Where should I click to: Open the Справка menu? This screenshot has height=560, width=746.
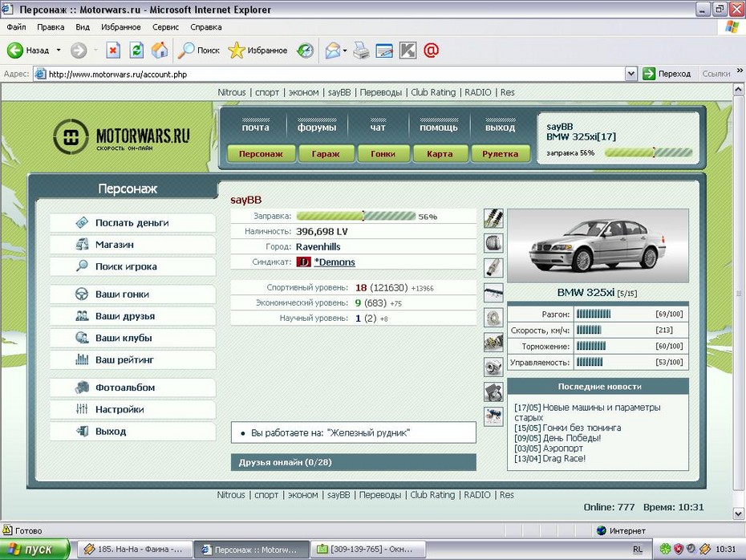coord(206,27)
